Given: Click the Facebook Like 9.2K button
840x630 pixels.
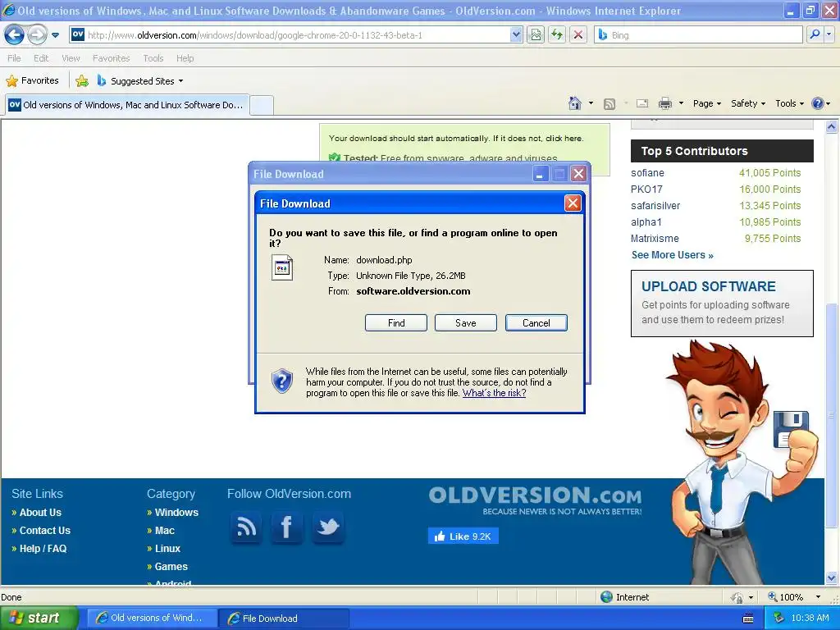Looking at the screenshot, I should pyautogui.click(x=463, y=536).
